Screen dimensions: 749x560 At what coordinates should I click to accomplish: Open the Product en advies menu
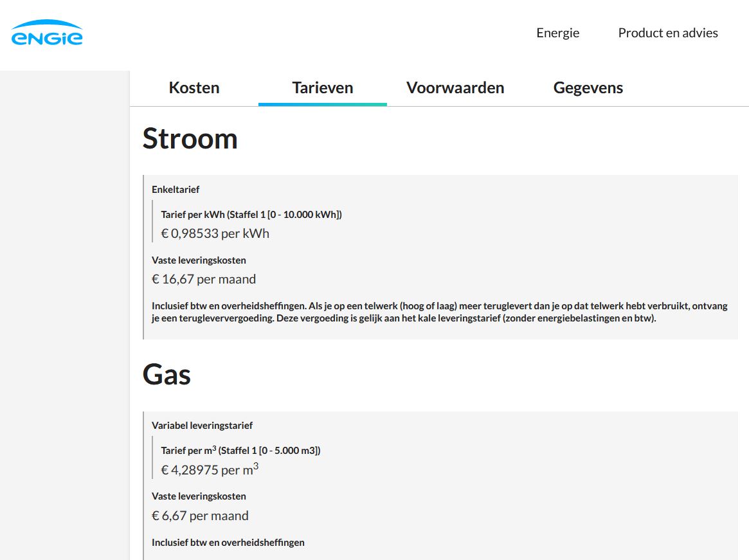[668, 33]
